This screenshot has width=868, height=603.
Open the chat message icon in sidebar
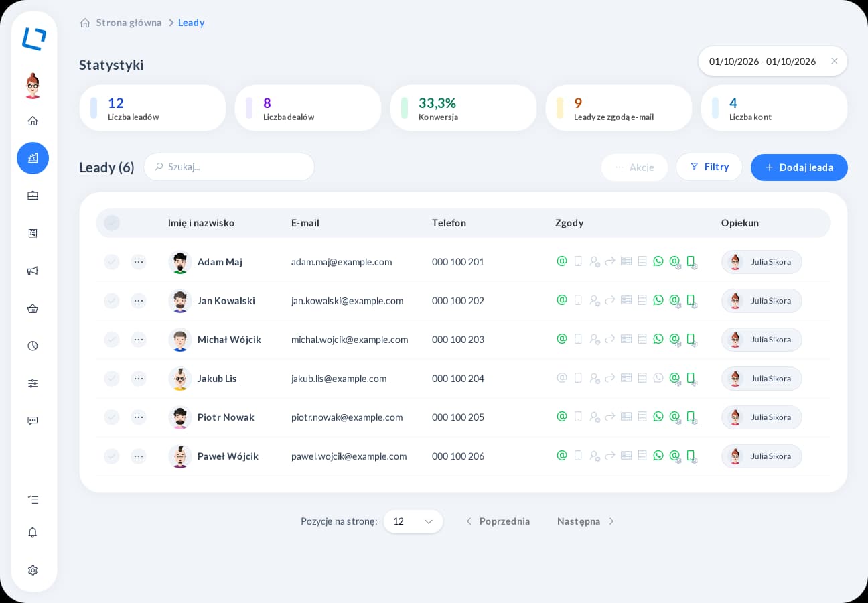click(x=33, y=421)
